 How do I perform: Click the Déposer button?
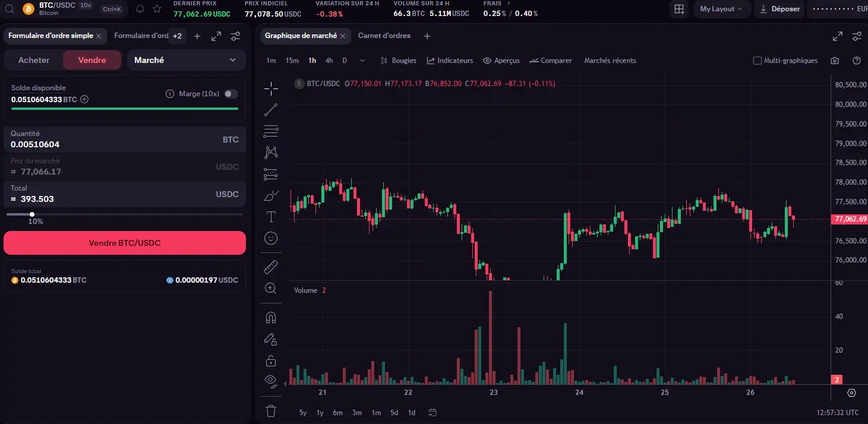(x=779, y=9)
